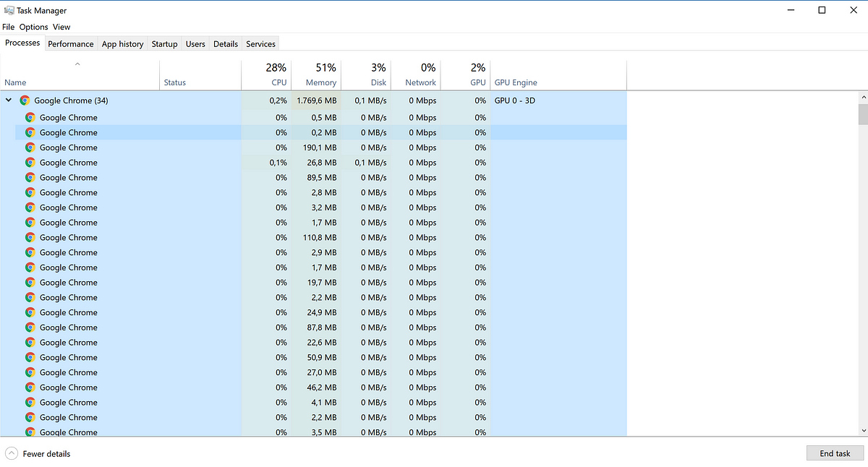Sort by the Status column header
Image resolution: width=868 pixels, height=467 pixels.
click(x=200, y=75)
